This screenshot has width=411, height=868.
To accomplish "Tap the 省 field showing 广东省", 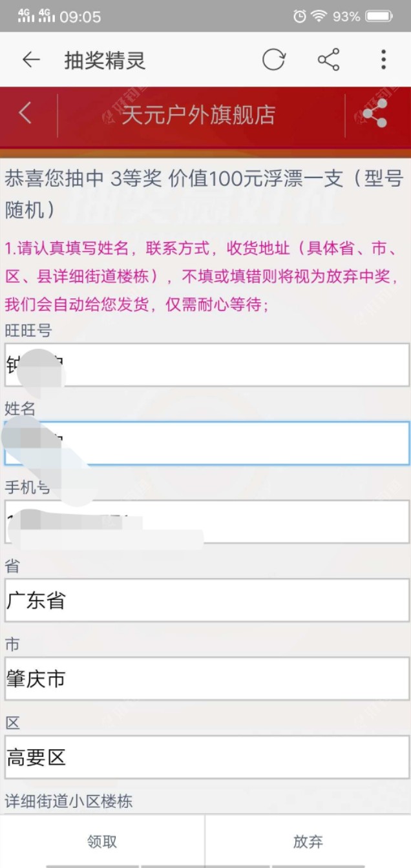I will [207, 601].
